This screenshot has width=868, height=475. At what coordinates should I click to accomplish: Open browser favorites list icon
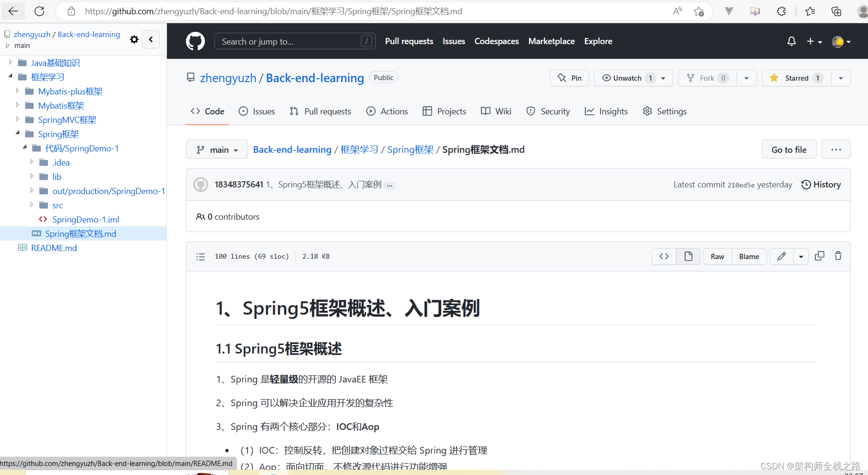[810, 11]
